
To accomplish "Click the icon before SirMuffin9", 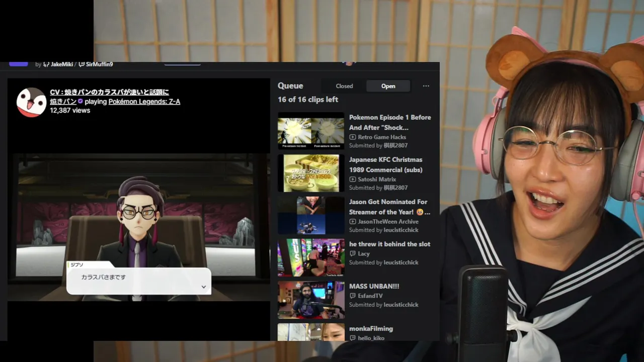I will pyautogui.click(x=82, y=64).
